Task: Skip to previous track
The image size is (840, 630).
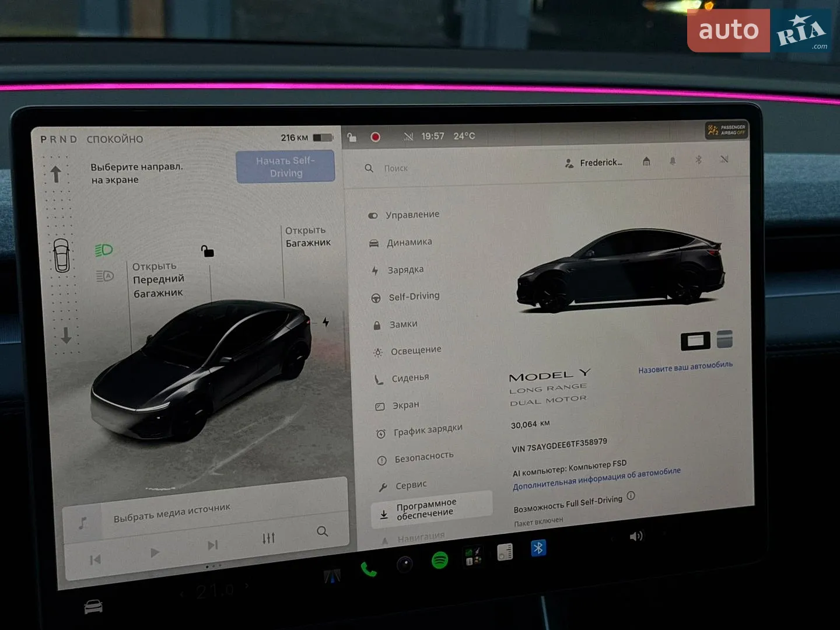Action: [x=95, y=560]
